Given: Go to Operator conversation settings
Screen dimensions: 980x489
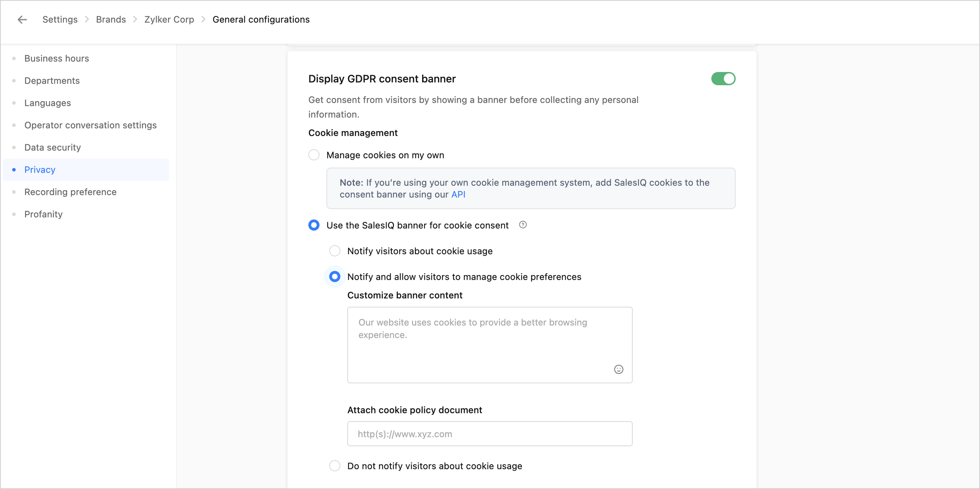Looking at the screenshot, I should (x=90, y=125).
